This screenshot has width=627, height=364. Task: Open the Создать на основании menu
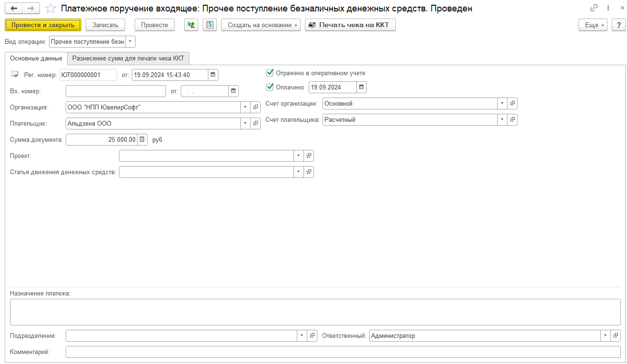261,25
